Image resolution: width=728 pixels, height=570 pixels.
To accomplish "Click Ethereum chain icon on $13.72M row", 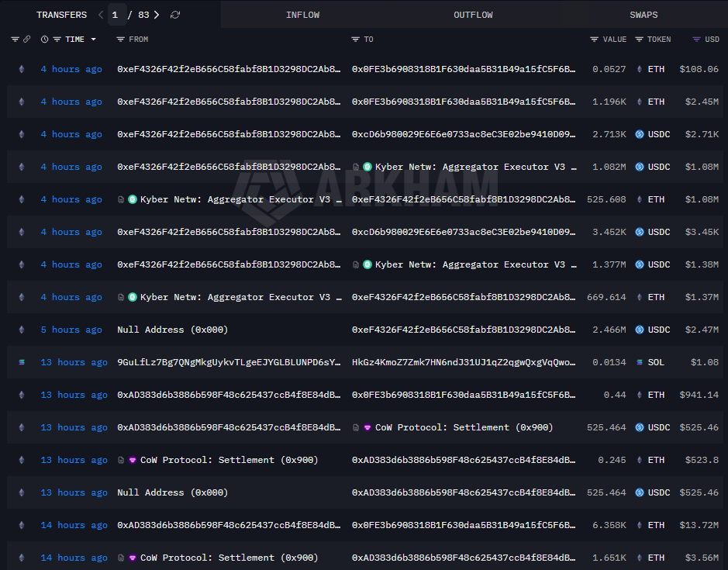I will coord(22,525).
